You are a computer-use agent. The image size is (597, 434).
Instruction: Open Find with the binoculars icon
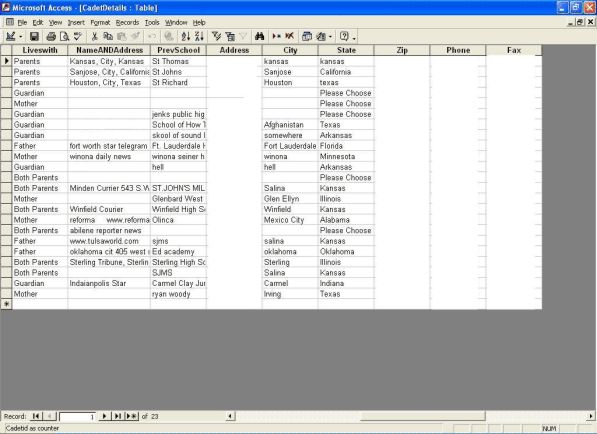pos(260,37)
